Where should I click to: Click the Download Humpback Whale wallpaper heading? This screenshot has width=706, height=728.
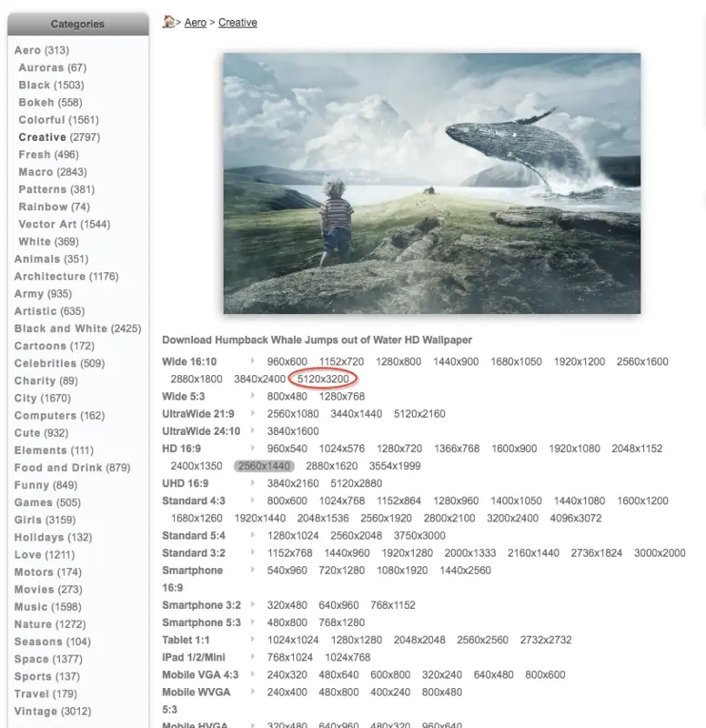[x=317, y=340]
